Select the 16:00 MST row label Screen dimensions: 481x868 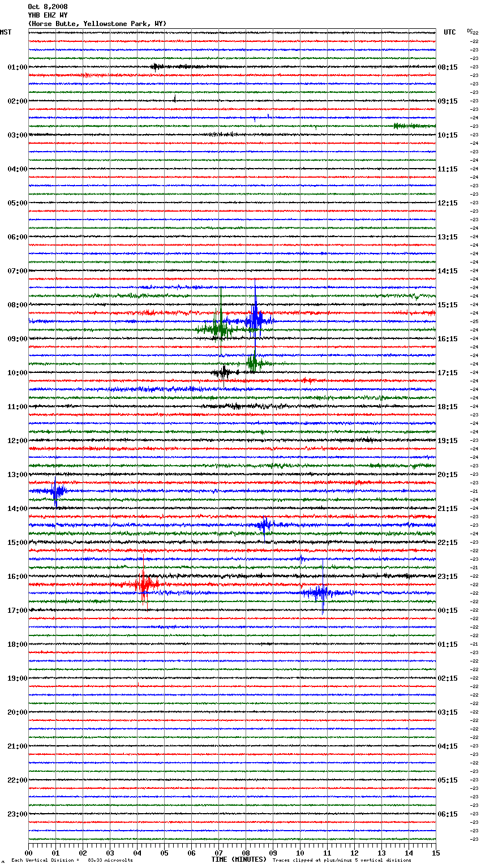click(18, 577)
